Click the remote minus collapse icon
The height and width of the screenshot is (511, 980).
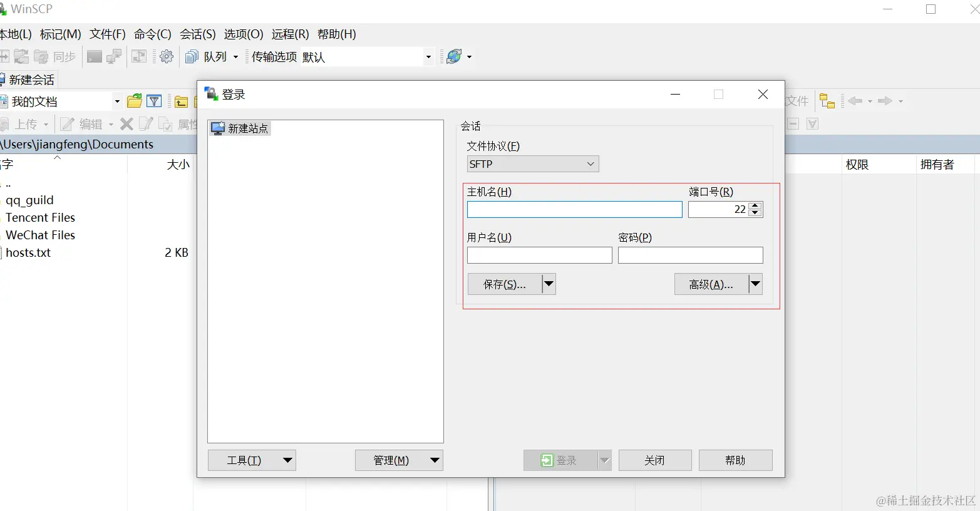tap(793, 124)
